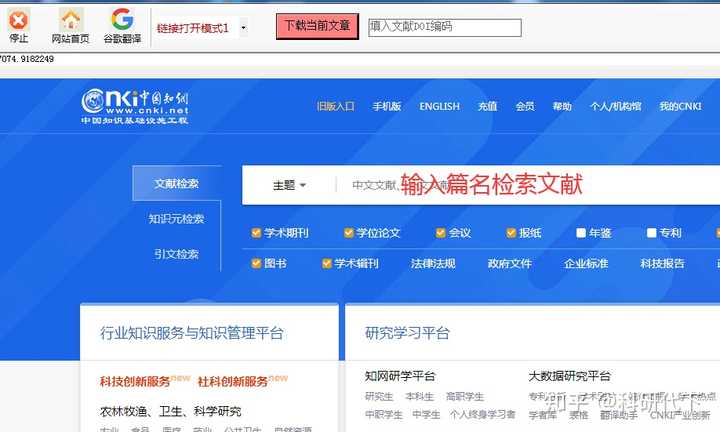The image size is (720, 432).
Task: Focus the 填入文献DOI编码 input field
Action: (x=444, y=28)
